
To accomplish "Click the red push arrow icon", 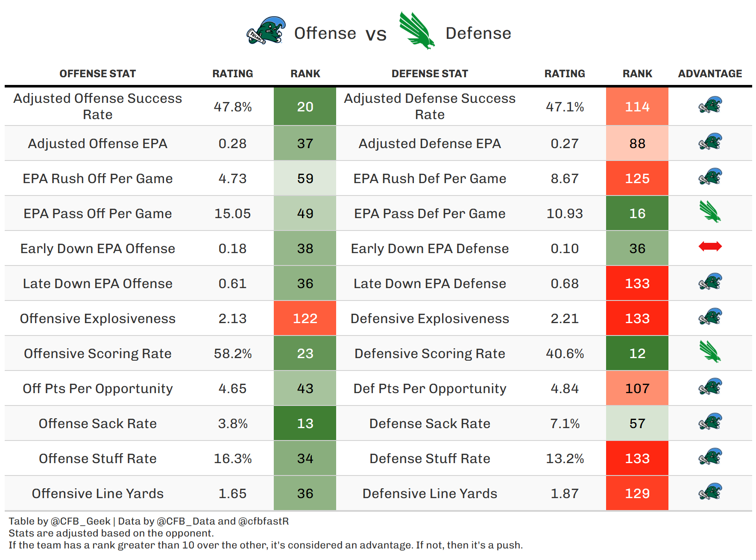I will click(x=710, y=246).
